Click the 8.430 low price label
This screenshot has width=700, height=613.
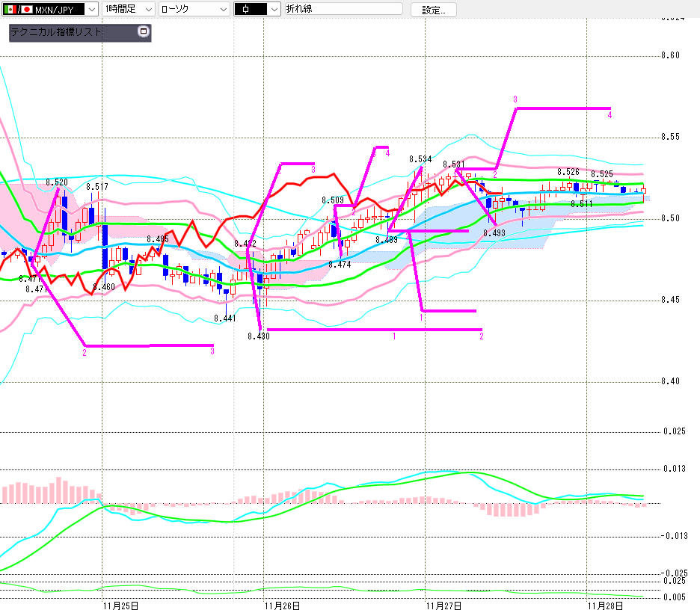pos(258,336)
